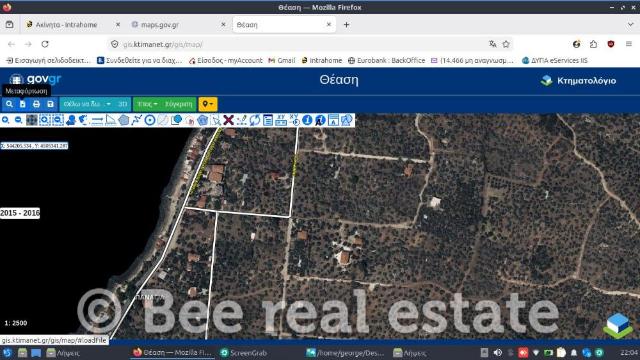The image size is (640, 360).
Task: Click the layout/template icon in map toolbar
Action: tap(333, 120)
